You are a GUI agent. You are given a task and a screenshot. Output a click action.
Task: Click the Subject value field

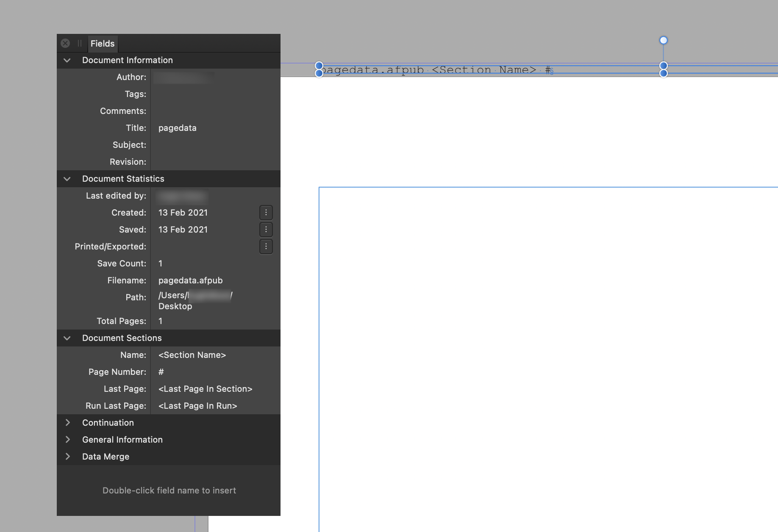pos(215,145)
